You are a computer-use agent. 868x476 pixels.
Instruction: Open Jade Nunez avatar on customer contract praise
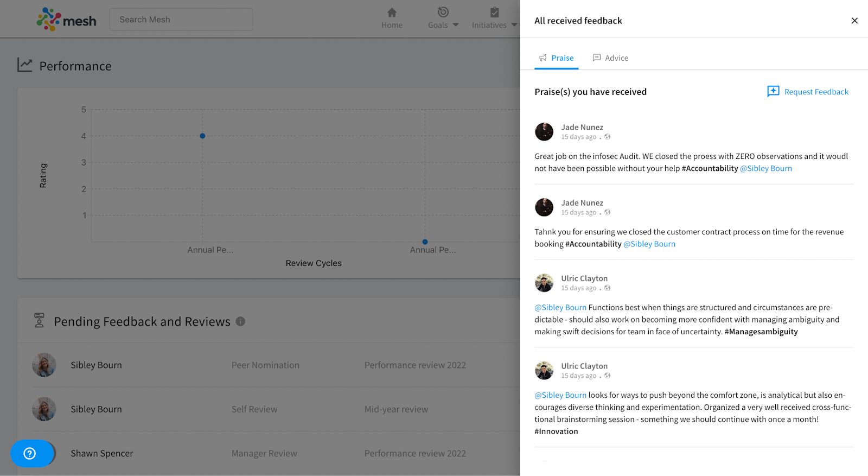(544, 207)
